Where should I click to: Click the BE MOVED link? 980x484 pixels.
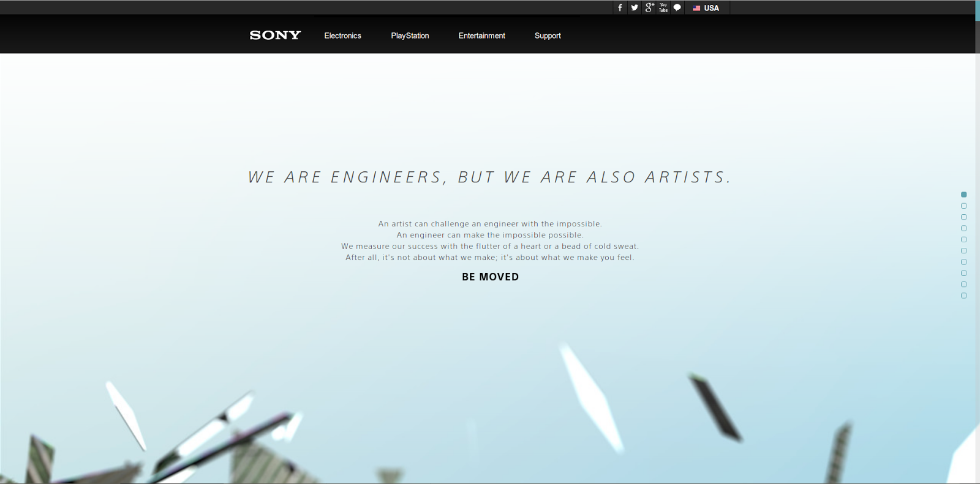[x=490, y=277]
